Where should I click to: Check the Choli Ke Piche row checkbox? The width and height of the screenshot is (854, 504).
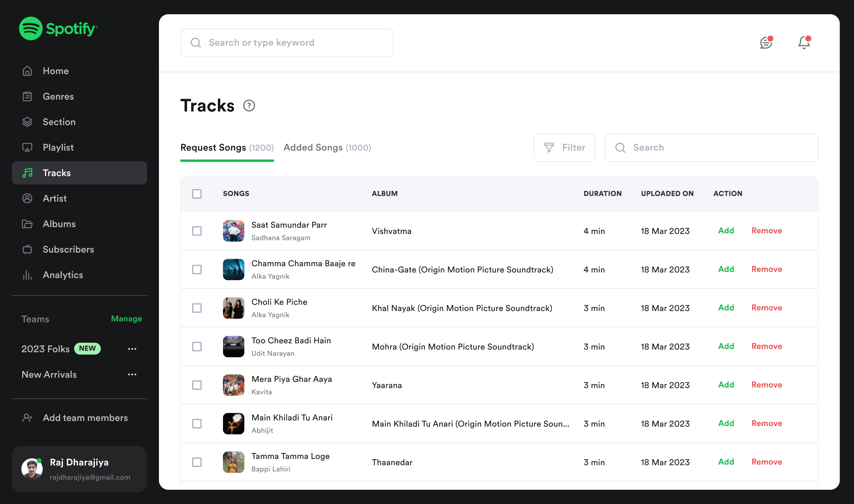(197, 308)
